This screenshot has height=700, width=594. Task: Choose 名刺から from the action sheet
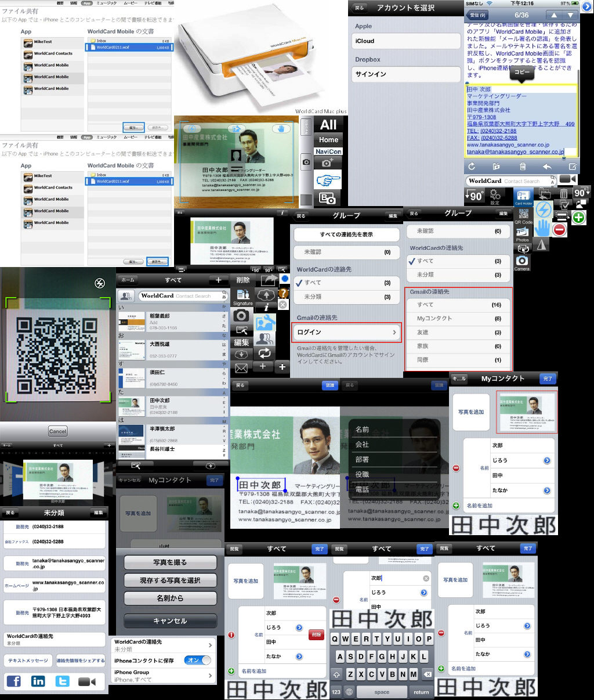[x=170, y=598]
